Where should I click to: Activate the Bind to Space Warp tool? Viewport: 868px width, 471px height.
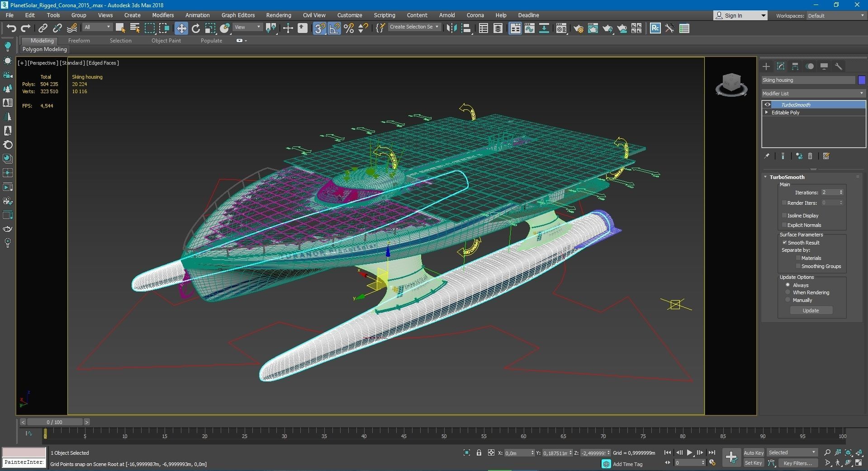coord(72,28)
